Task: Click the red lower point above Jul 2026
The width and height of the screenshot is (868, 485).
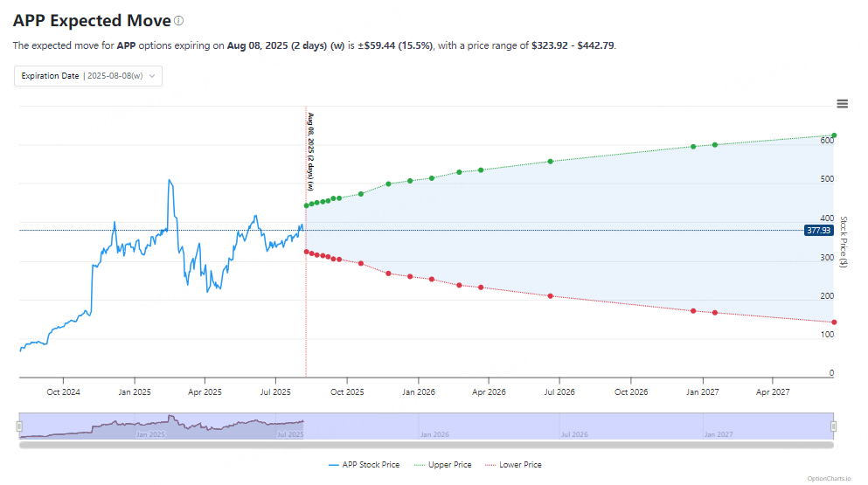Action: coord(550,296)
